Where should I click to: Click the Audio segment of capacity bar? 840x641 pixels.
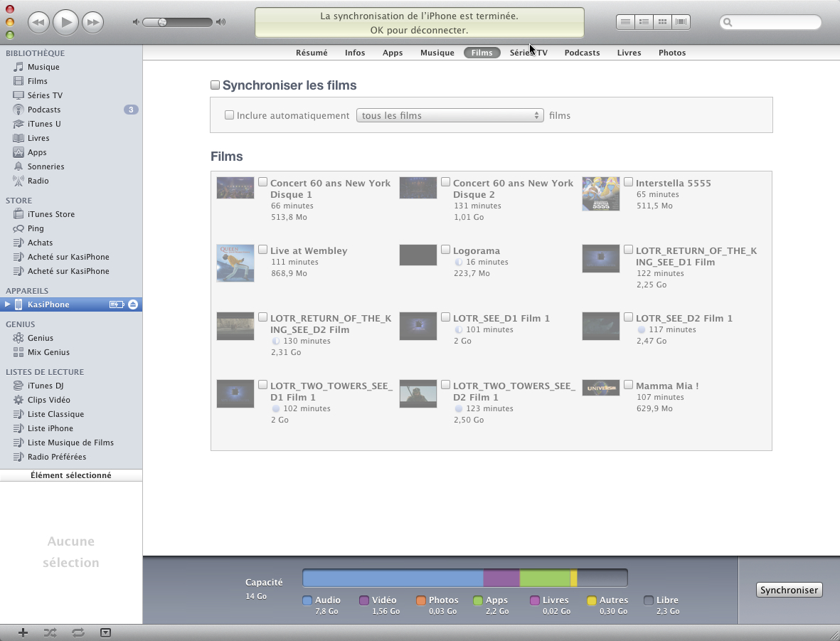click(393, 578)
